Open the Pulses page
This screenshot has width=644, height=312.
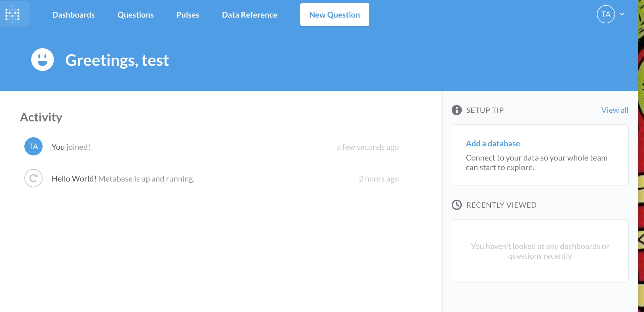point(188,15)
